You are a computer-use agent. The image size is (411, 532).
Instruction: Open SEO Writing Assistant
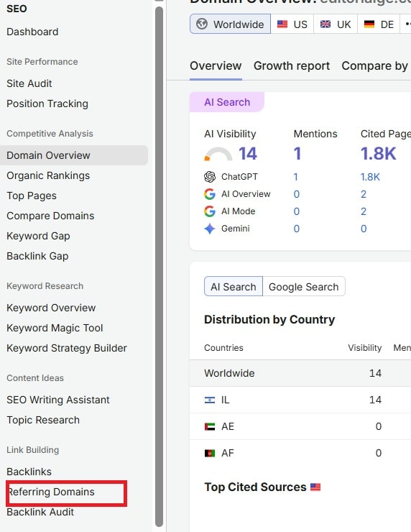click(x=58, y=400)
